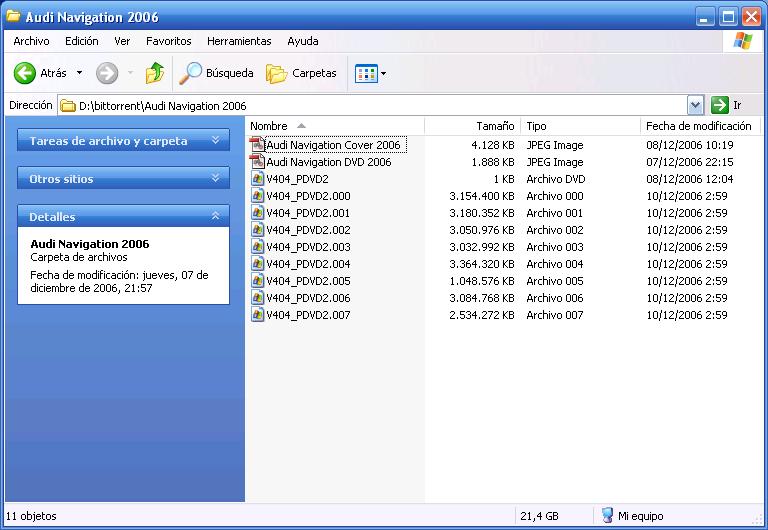This screenshot has height=530, width=768.
Task: Click the 21,4 GB status bar entry
Action: pyautogui.click(x=539, y=516)
